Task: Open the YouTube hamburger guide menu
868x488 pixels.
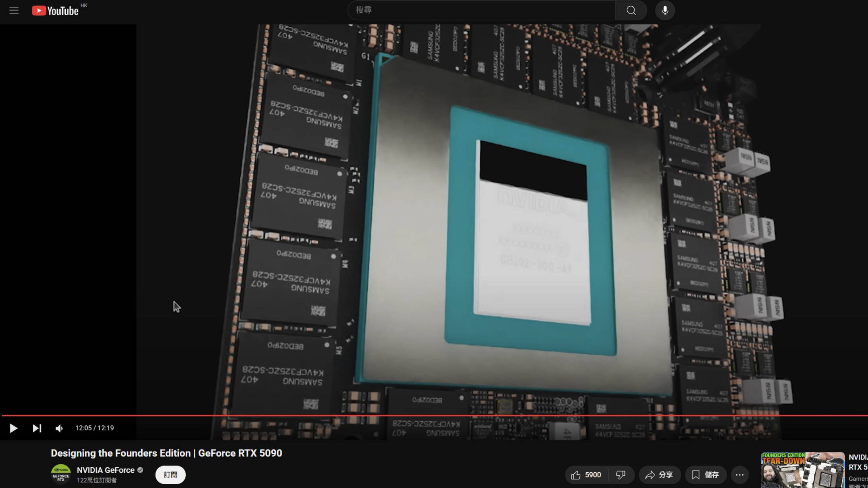Action: (x=14, y=11)
